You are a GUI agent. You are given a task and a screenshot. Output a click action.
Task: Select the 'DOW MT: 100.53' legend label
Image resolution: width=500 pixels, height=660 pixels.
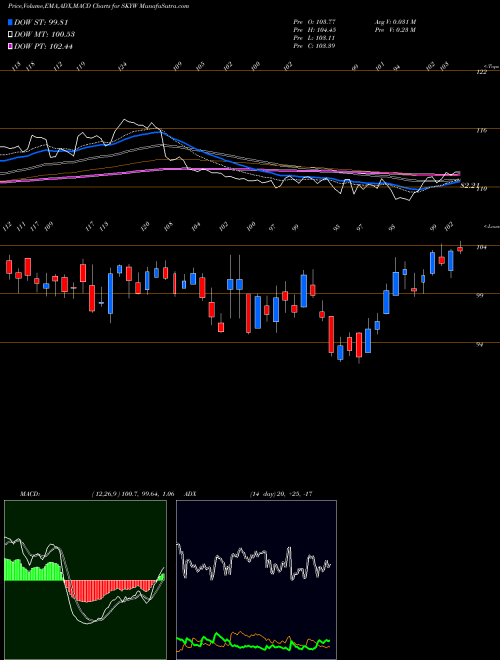click(45, 34)
